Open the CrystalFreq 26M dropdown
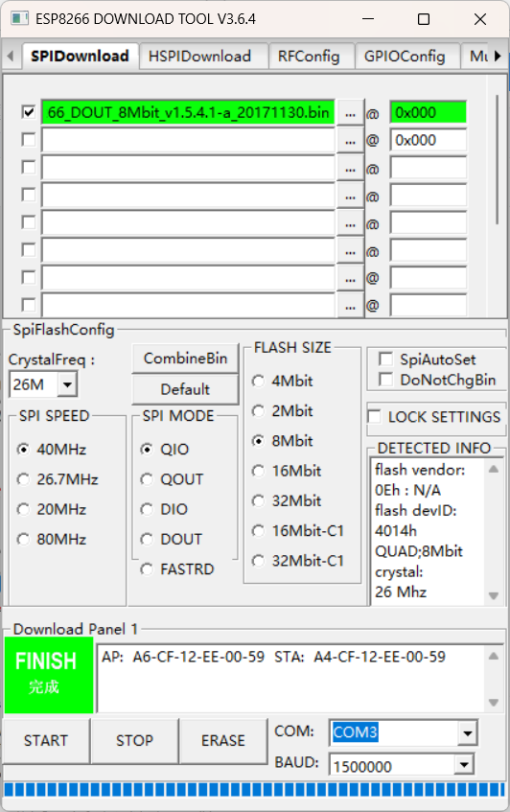 coord(67,384)
